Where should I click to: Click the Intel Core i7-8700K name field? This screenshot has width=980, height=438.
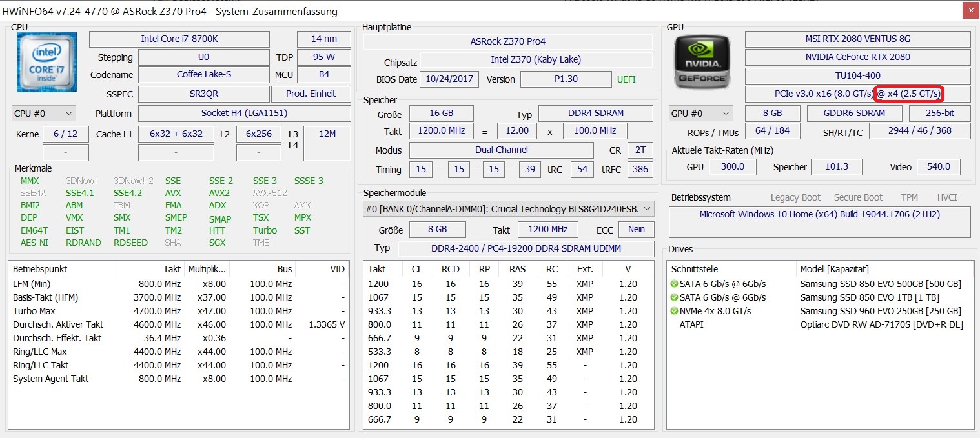coord(179,39)
